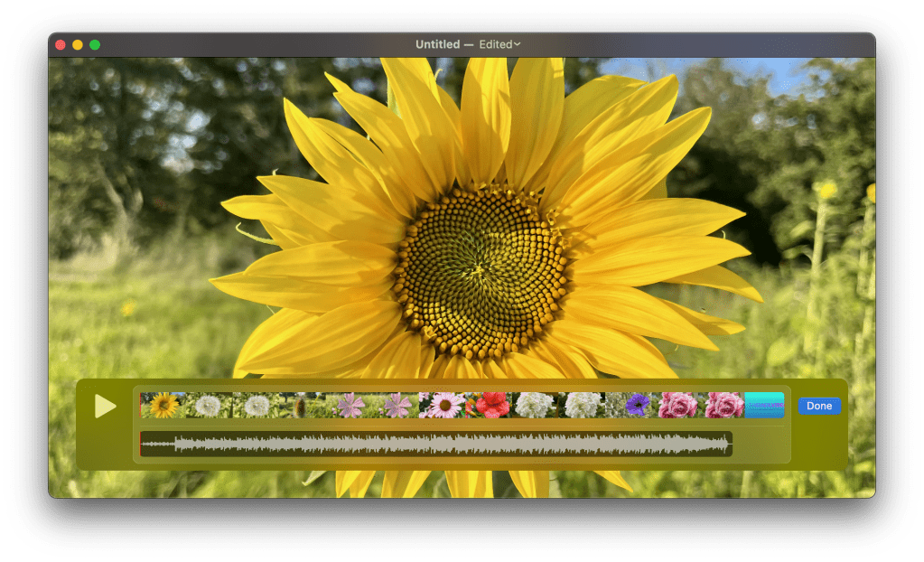The width and height of the screenshot is (924, 562).
Task: Click the window title Untitled
Action: pyautogui.click(x=437, y=43)
